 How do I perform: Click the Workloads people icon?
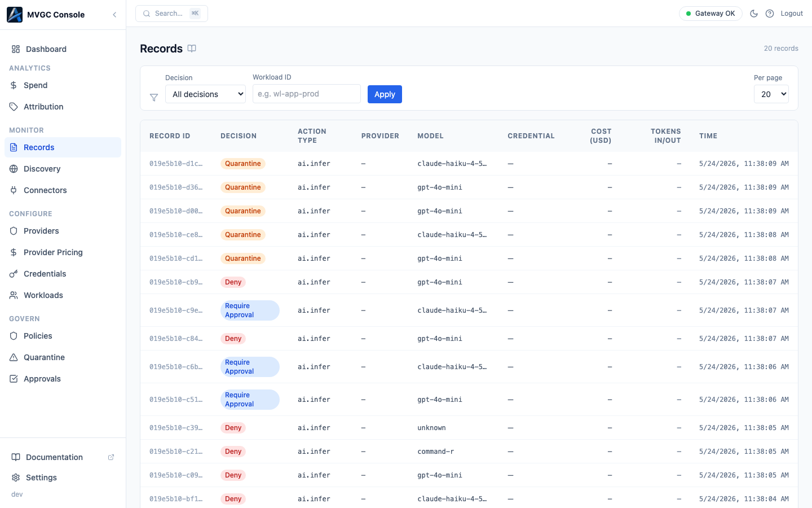[x=14, y=295]
